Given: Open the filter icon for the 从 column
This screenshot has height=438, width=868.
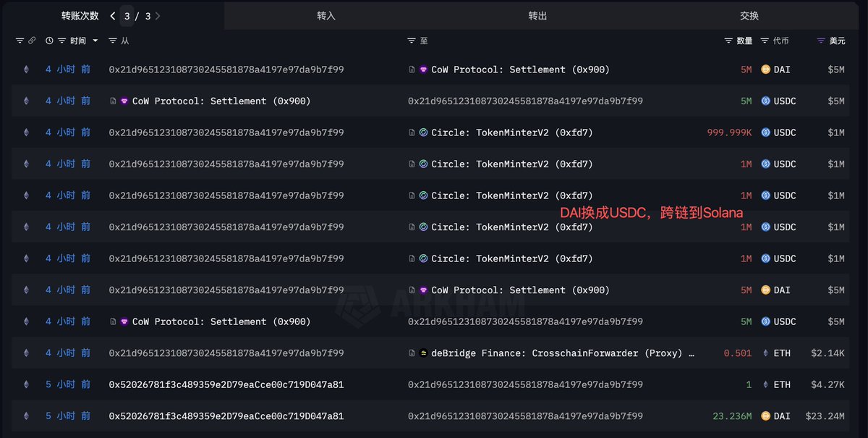Looking at the screenshot, I should [113, 41].
